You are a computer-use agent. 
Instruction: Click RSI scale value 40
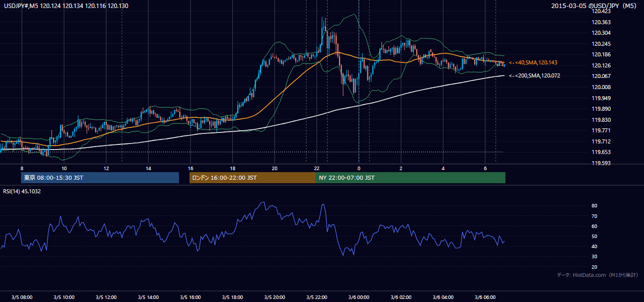point(595,246)
